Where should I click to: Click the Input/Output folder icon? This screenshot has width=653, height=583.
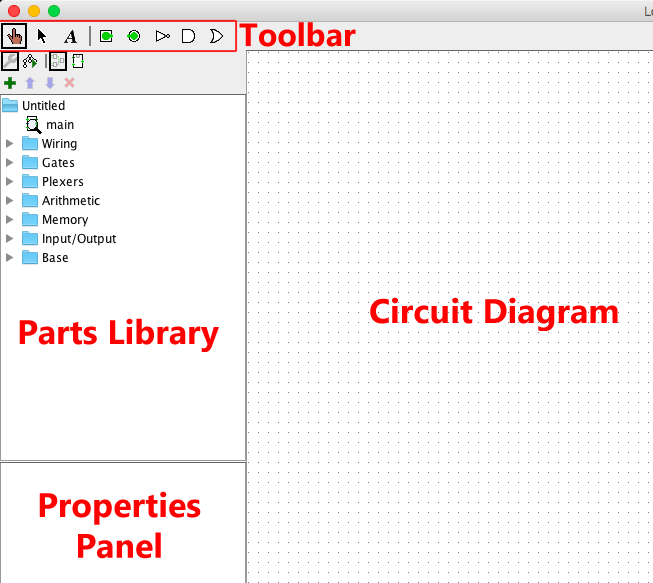(x=30, y=238)
